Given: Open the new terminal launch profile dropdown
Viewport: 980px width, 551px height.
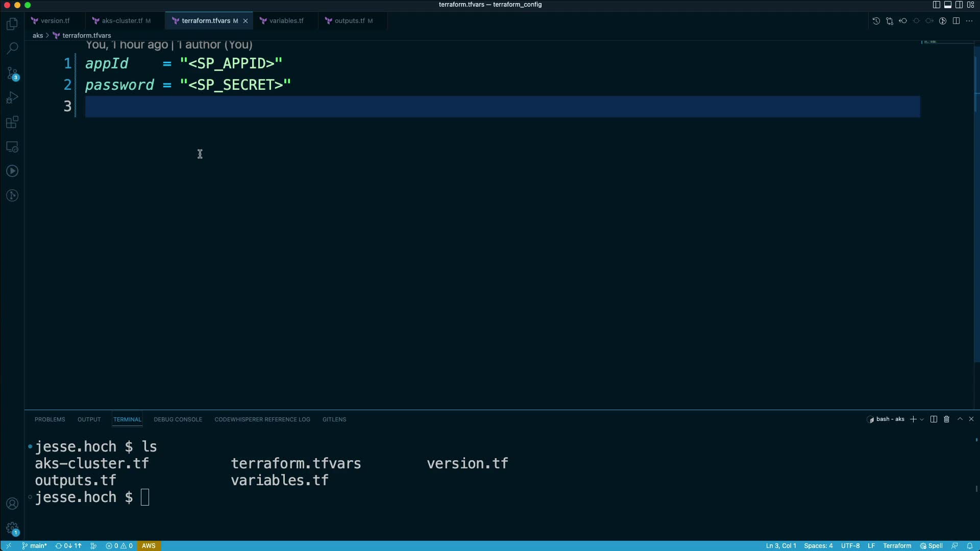Looking at the screenshot, I should coord(922,419).
